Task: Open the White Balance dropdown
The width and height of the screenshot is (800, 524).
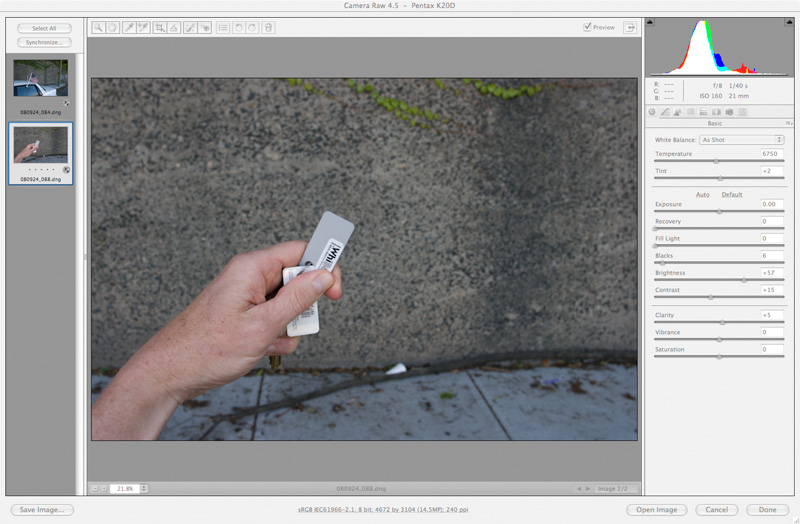Action: pos(741,140)
